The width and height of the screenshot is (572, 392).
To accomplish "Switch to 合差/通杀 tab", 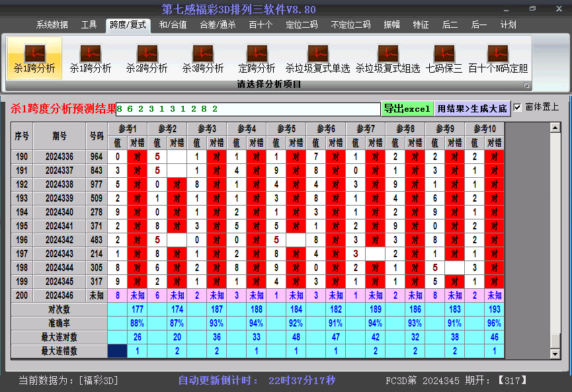I will point(218,25).
